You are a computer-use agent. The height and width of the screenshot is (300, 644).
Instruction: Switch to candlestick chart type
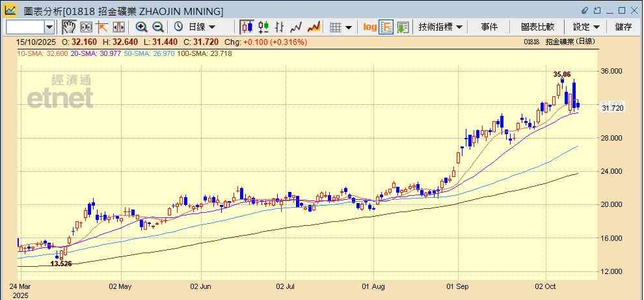[247, 27]
